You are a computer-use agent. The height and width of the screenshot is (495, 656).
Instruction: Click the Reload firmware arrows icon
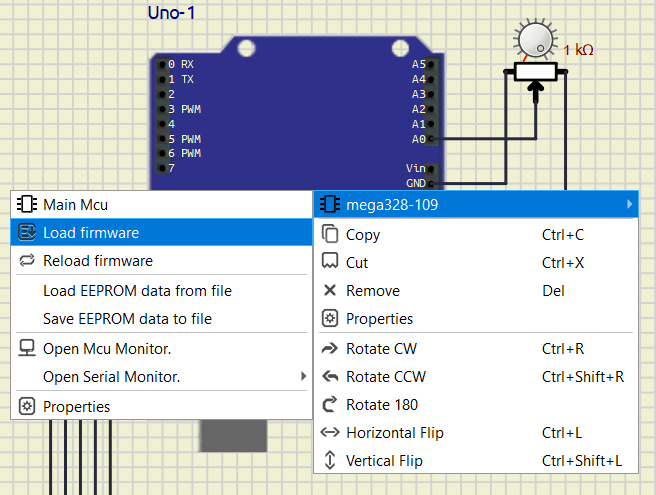tap(27, 261)
